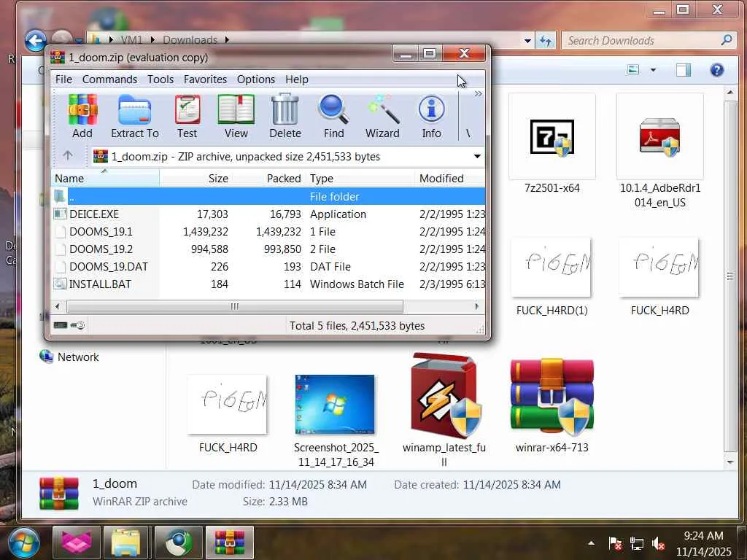
Task: Select the parent folder '..' row
Action: (268, 196)
